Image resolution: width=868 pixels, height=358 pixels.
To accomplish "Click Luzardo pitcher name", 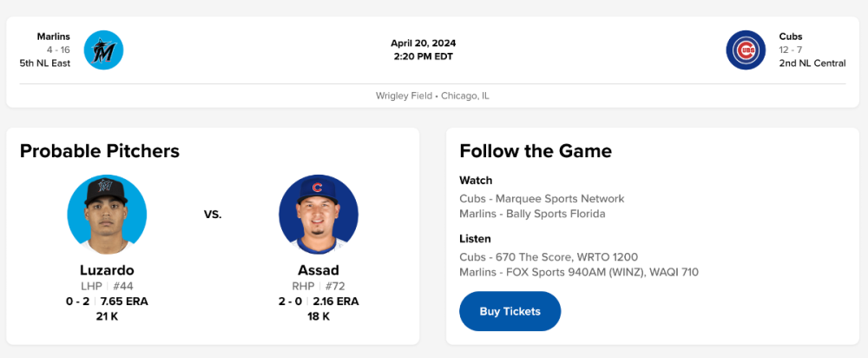I will 107,270.
